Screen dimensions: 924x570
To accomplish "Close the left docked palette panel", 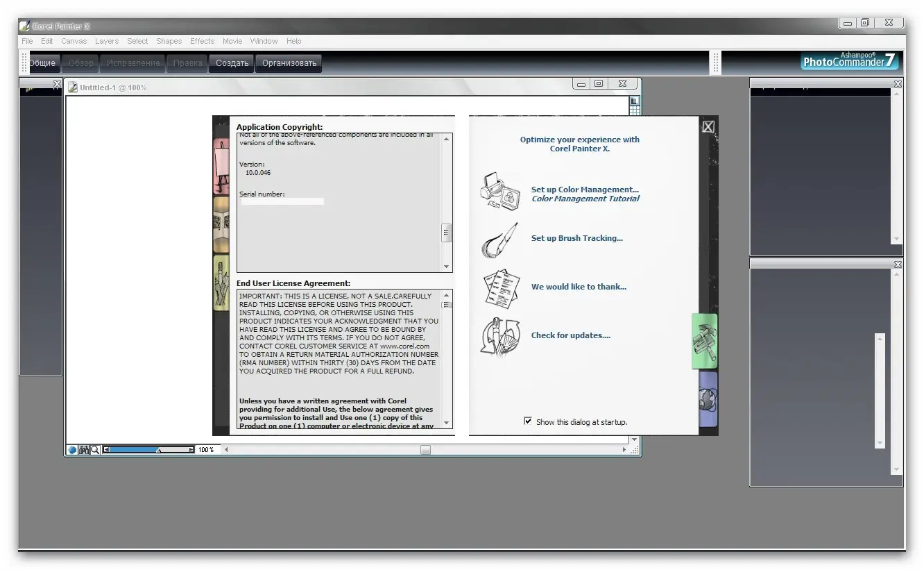I will 58,84.
